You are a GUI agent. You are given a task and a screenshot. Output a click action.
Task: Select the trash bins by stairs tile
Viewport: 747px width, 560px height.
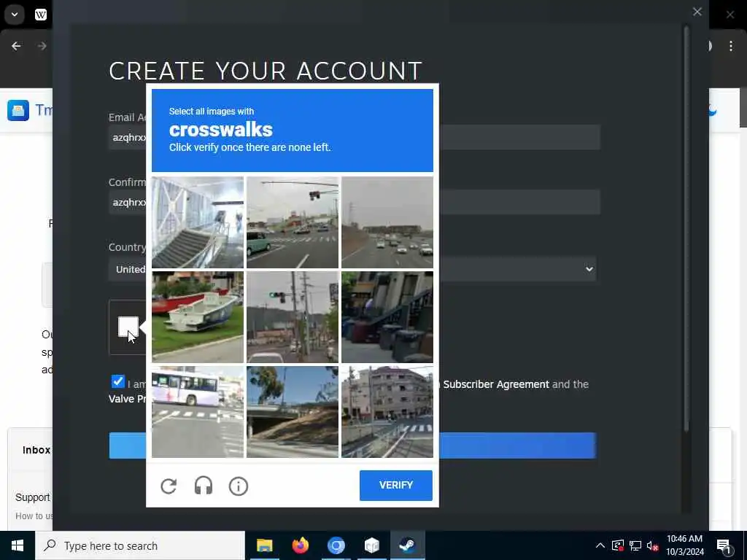click(387, 317)
